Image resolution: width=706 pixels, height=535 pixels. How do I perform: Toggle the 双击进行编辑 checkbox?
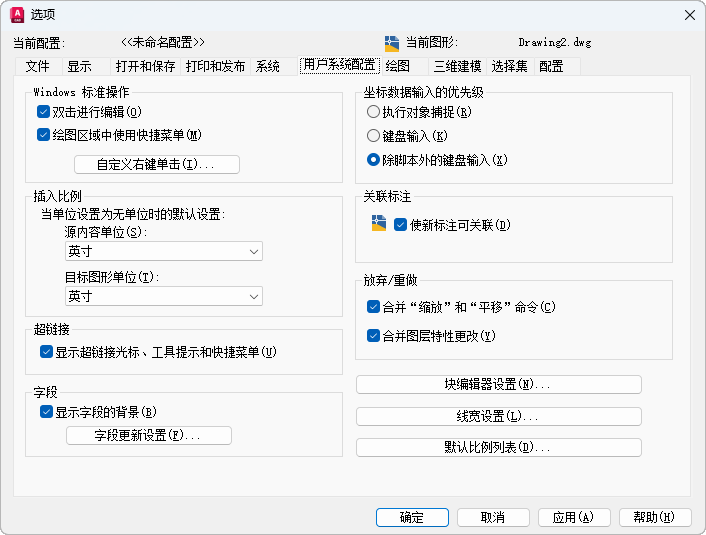point(43,112)
